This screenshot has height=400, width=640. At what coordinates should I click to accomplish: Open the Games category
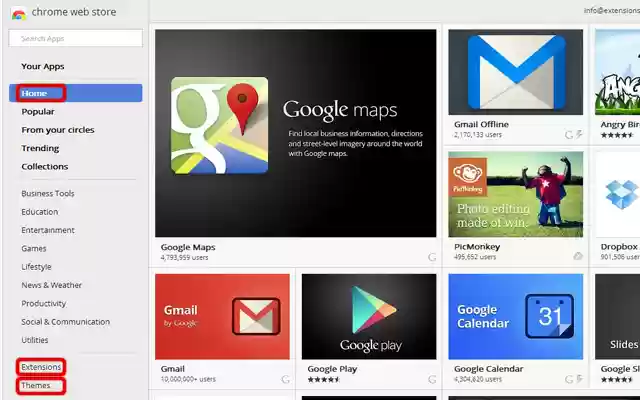[34, 249]
